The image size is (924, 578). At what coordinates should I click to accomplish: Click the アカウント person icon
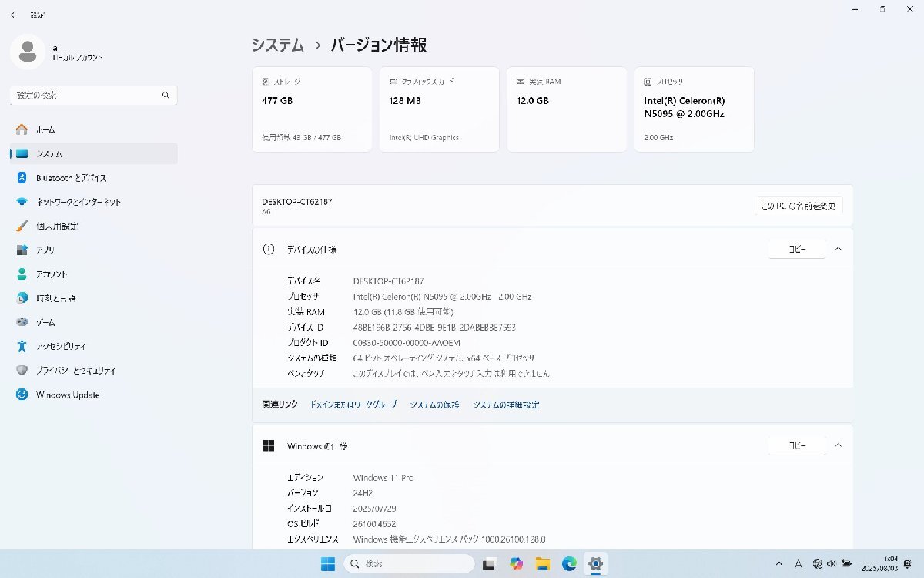click(x=22, y=274)
